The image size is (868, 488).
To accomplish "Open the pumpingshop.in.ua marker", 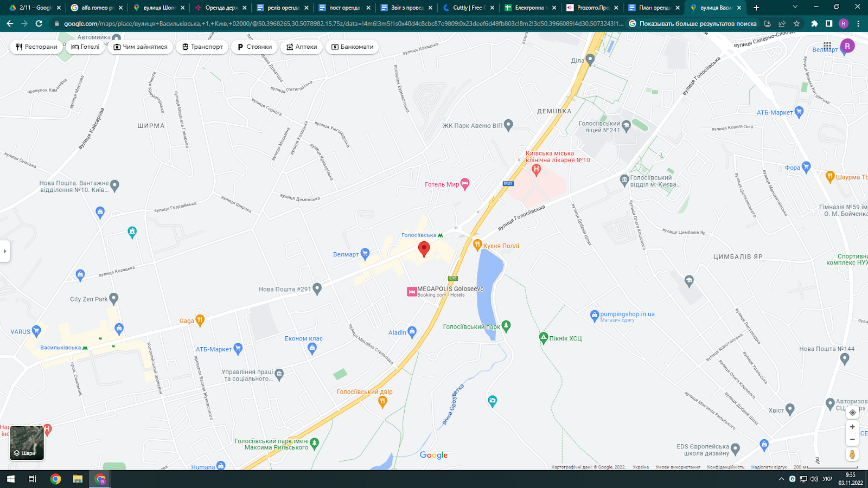I will (x=594, y=315).
